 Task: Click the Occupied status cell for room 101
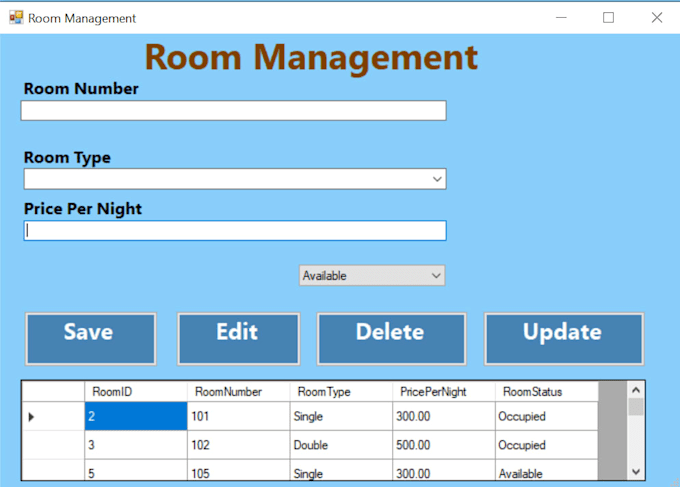tap(546, 416)
